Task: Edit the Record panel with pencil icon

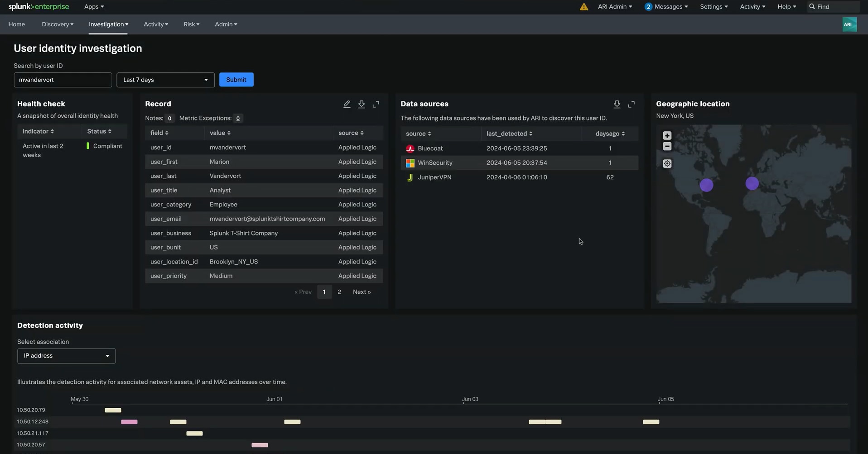Action: [347, 104]
